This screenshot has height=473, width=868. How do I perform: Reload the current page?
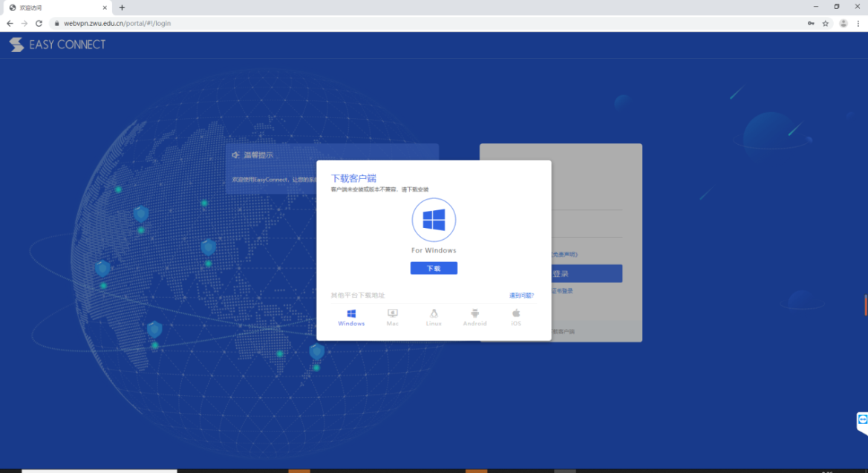[x=39, y=23]
